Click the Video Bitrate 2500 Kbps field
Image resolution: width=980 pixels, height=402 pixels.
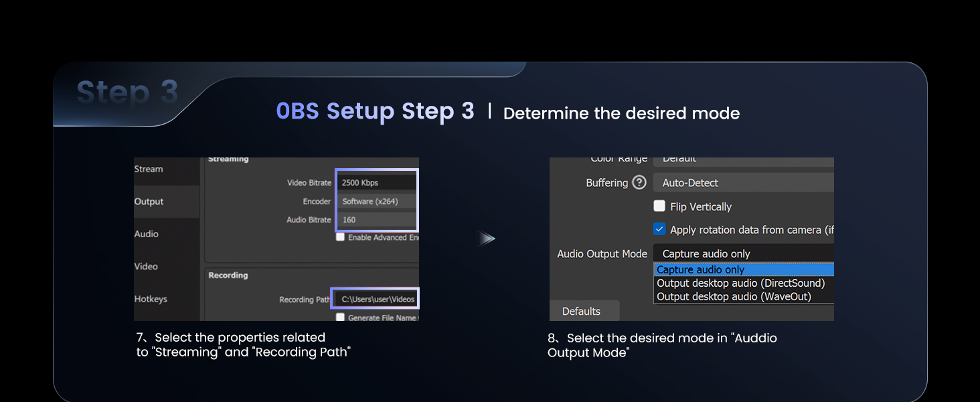(376, 182)
